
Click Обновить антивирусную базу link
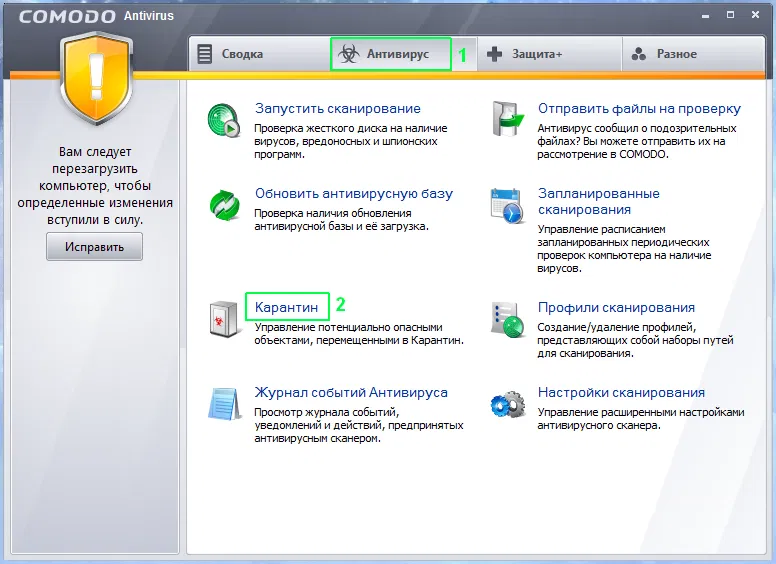354,193
